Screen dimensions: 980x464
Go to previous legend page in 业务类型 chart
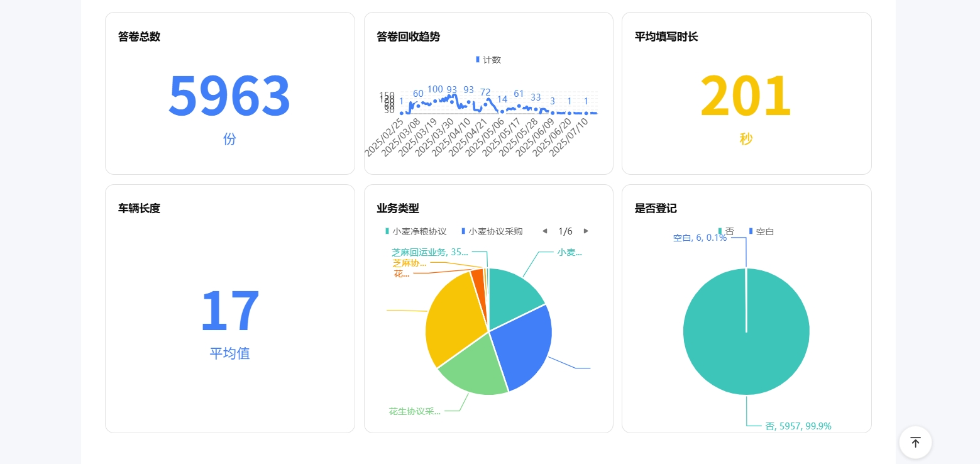[x=544, y=231]
